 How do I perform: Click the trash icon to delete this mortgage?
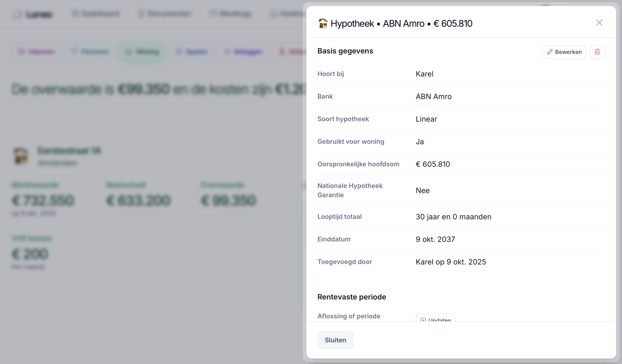(x=597, y=52)
